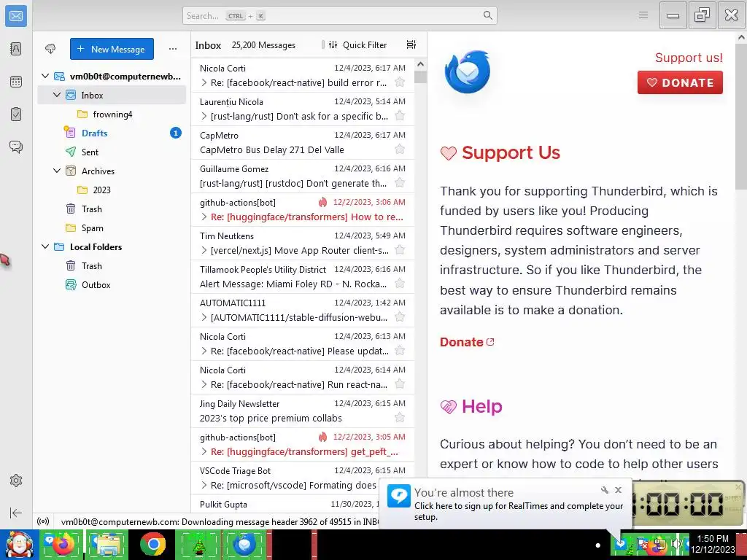The width and height of the screenshot is (747, 560).
Task: Open the Calendar space
Action: (16, 82)
